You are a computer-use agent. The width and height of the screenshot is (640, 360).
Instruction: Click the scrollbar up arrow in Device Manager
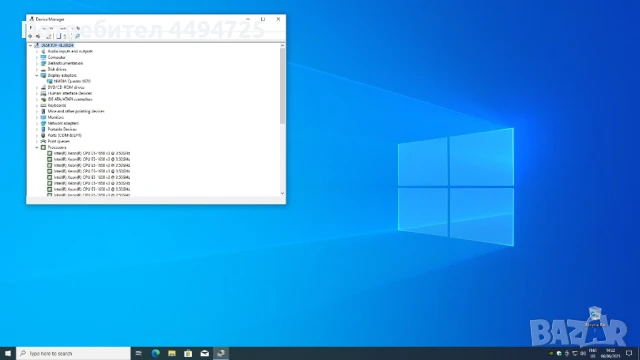[282, 45]
